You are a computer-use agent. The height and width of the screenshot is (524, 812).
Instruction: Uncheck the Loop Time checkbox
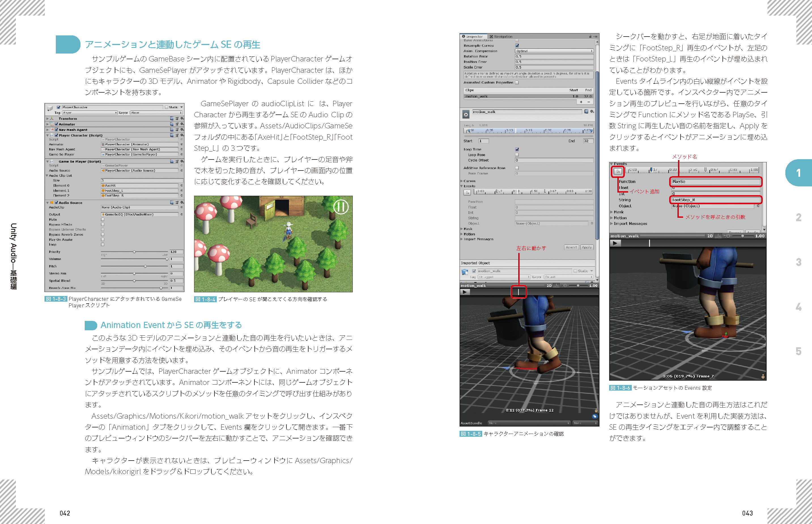coord(517,149)
